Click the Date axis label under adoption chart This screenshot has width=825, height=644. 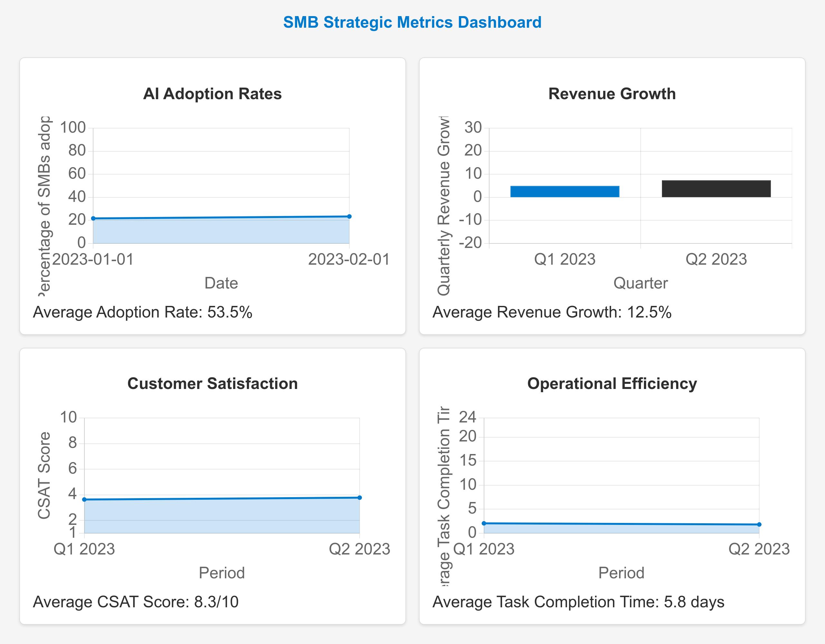221,283
